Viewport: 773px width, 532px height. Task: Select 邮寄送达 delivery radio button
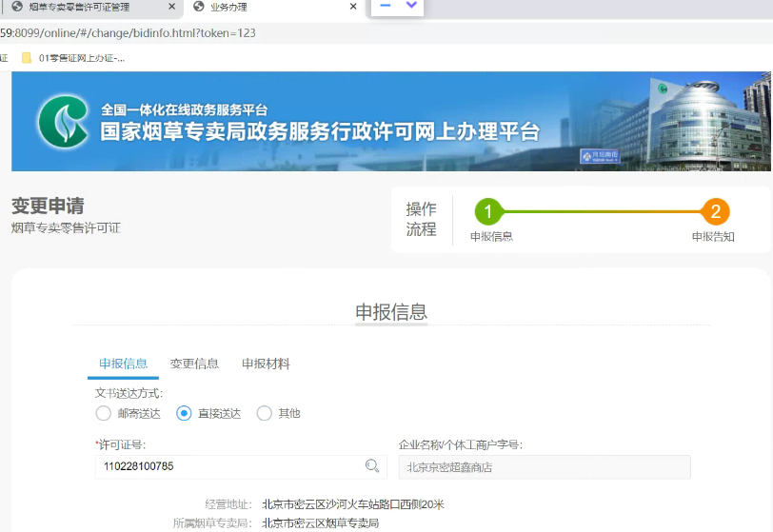coord(103,413)
